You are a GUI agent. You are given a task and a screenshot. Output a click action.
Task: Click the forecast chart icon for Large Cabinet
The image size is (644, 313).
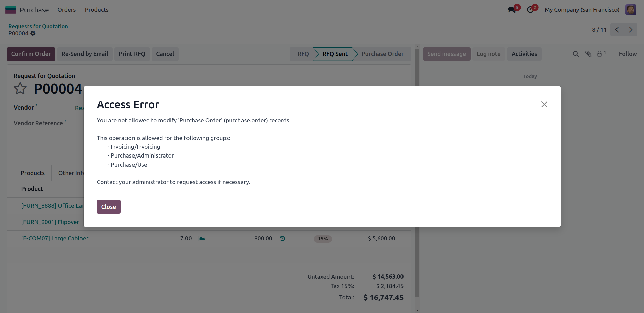tap(202, 239)
